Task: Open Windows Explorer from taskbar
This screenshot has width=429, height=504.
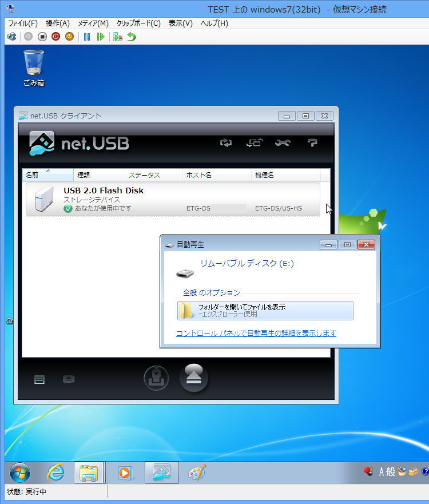Action: pos(89,473)
